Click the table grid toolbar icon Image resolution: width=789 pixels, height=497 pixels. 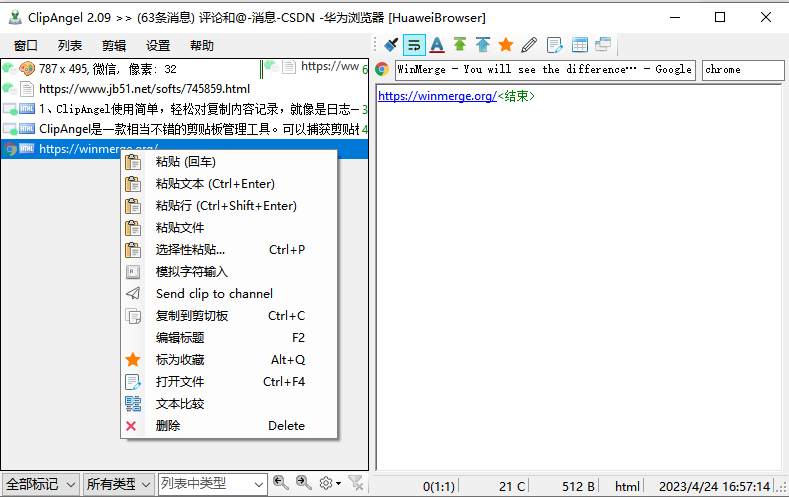[580, 45]
